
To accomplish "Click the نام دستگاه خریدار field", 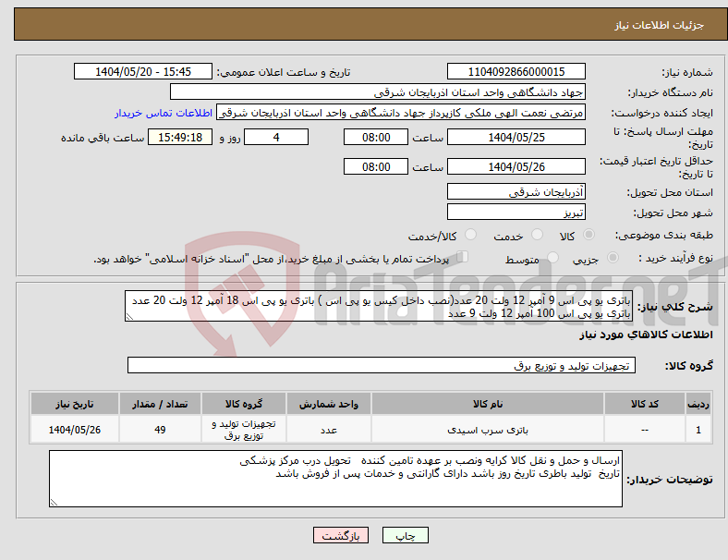I will tap(378, 91).
